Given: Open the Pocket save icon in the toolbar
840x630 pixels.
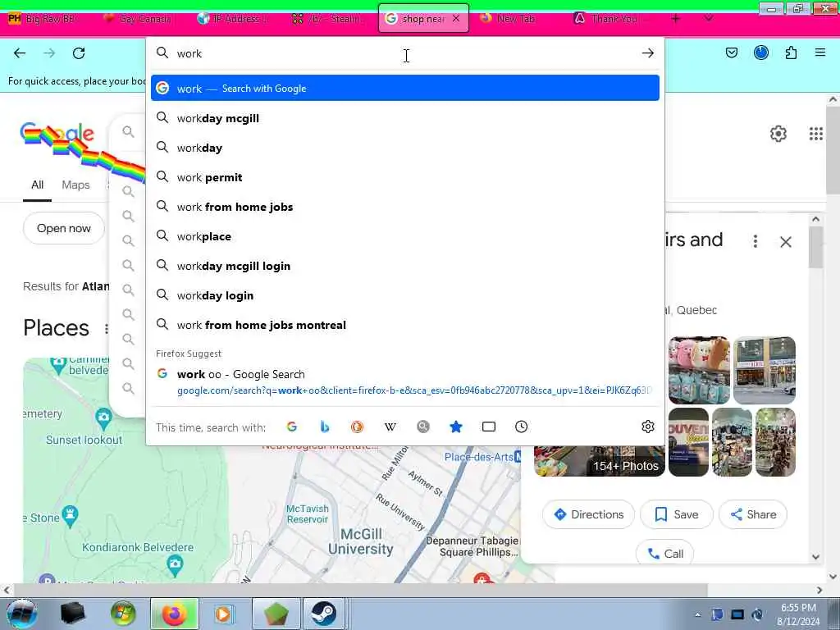Looking at the screenshot, I should click(x=732, y=52).
